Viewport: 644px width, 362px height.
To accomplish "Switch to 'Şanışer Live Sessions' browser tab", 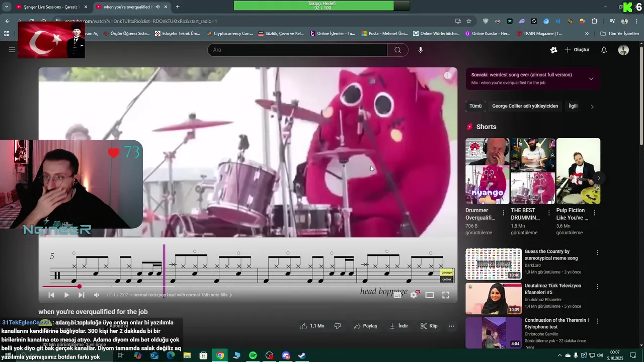I will pos(50,7).
